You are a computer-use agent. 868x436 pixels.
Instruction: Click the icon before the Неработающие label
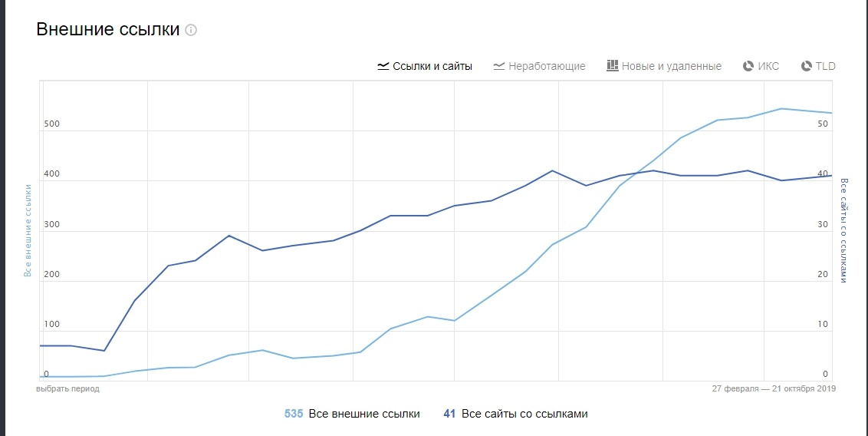pos(499,66)
